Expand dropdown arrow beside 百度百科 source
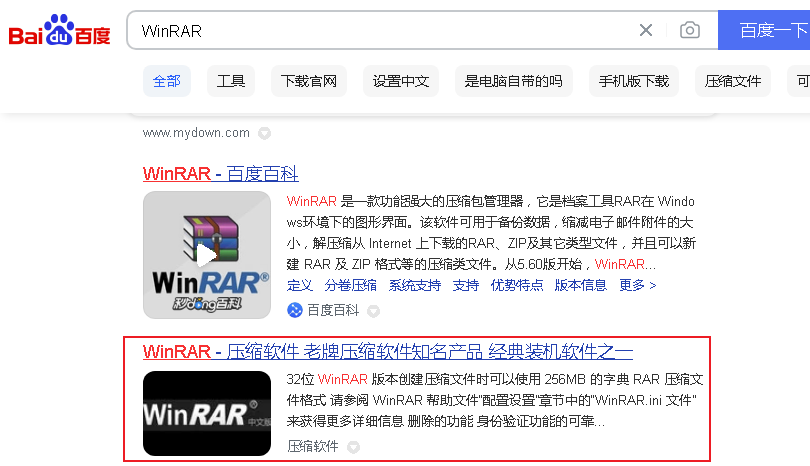 coord(373,311)
